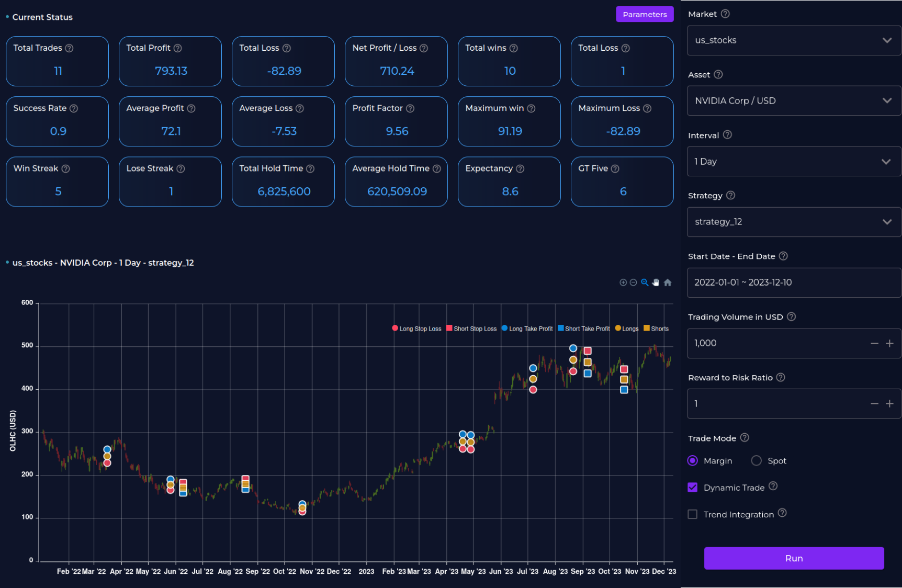Open help icon next to Profit Factor

pyautogui.click(x=410, y=108)
